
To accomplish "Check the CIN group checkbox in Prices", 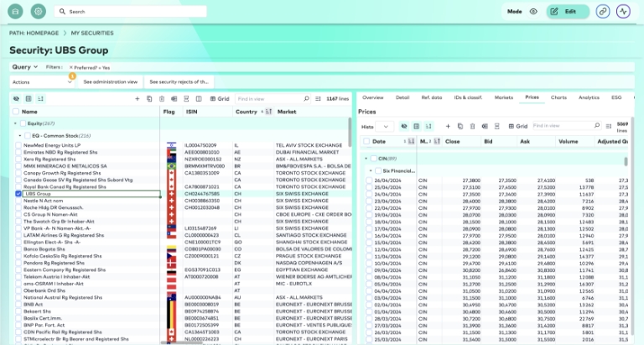I will (x=374, y=159).
